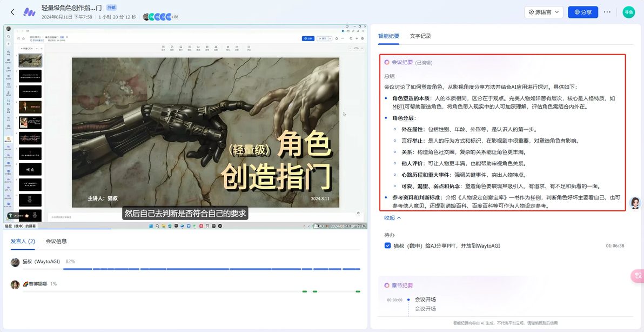Switch to the 智能纪要 tab

(x=388, y=36)
